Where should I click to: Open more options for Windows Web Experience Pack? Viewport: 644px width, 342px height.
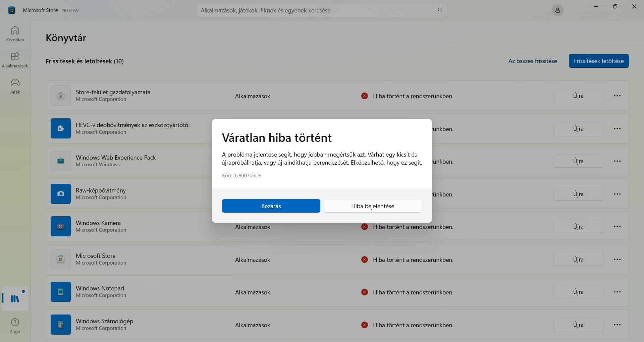click(617, 161)
